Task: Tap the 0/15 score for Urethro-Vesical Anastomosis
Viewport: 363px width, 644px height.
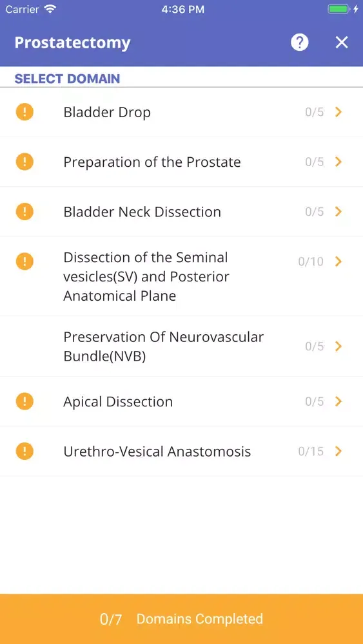Action: click(311, 451)
